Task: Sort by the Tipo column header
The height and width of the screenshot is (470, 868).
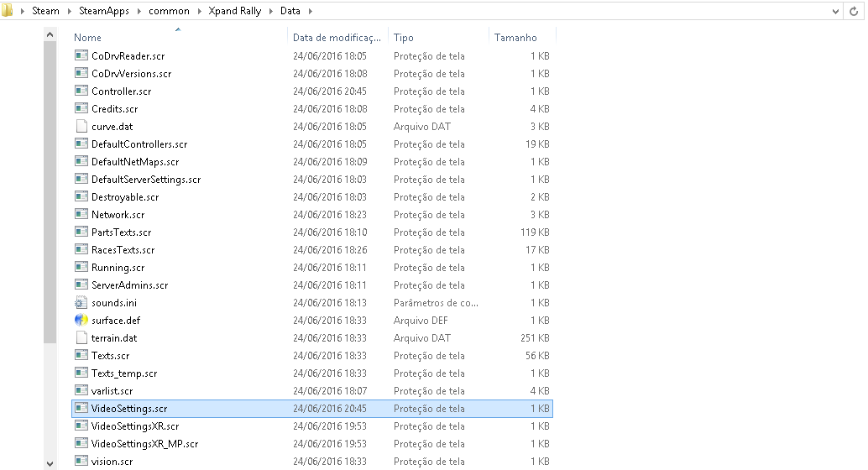Action: click(x=404, y=38)
